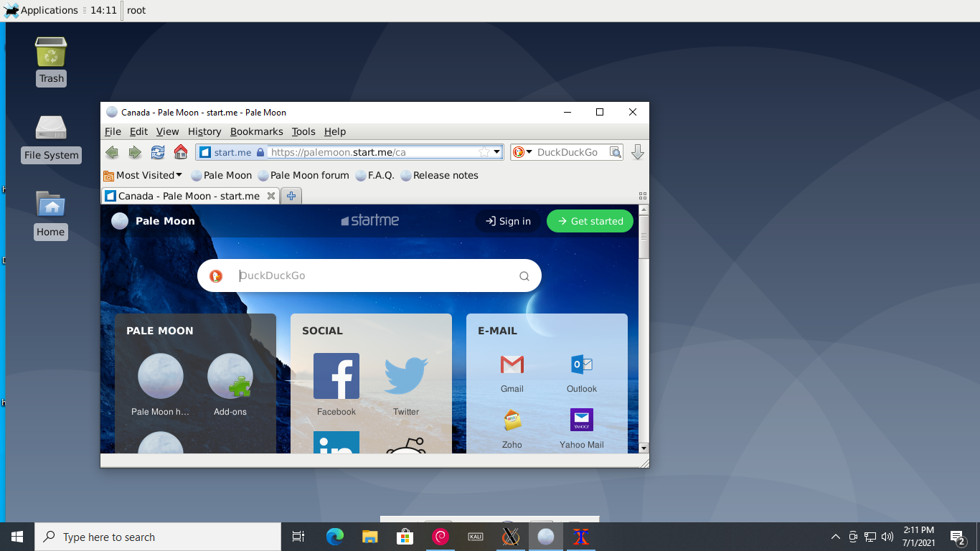Open the browser home page
The height and width of the screenshot is (551, 980).
[181, 152]
